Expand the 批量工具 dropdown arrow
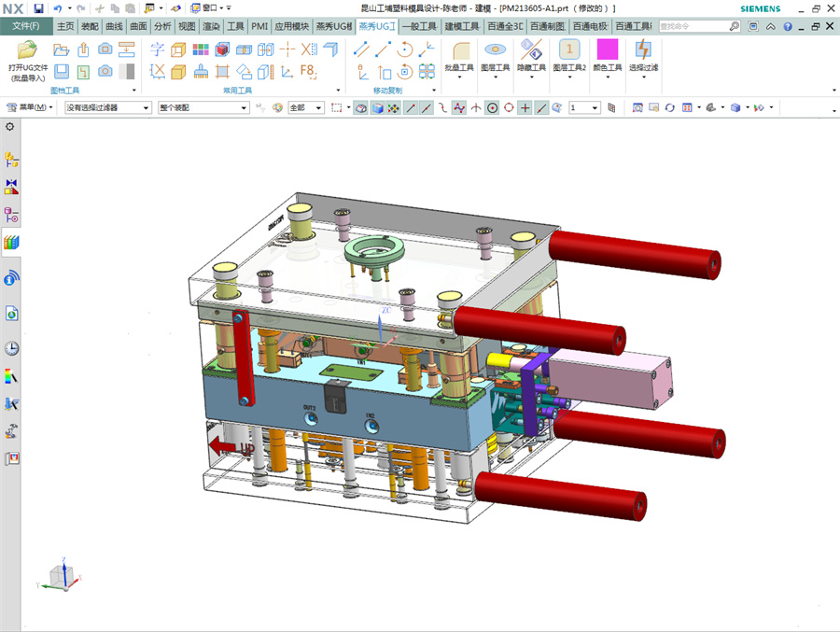This screenshot has height=632, width=840. 459,78
